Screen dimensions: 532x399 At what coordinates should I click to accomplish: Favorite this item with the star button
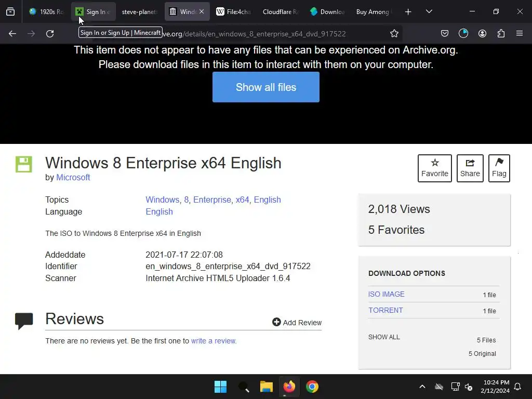(435, 168)
